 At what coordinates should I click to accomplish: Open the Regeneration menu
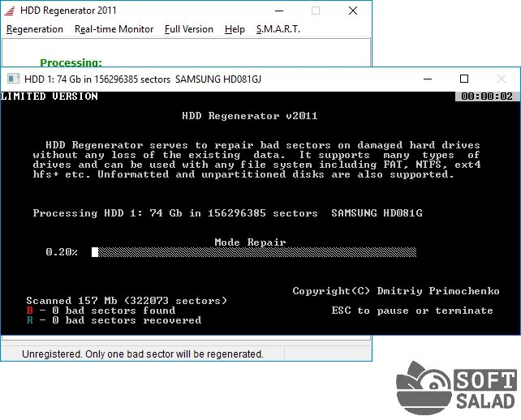click(35, 29)
